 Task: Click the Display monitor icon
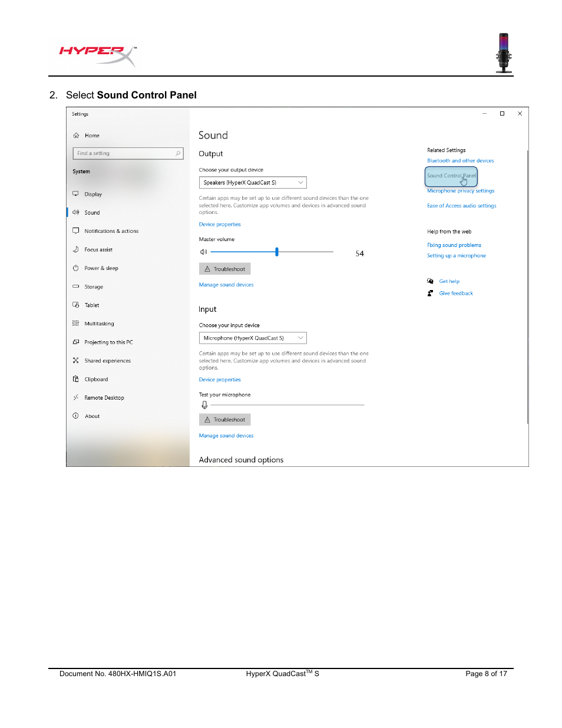click(75, 194)
